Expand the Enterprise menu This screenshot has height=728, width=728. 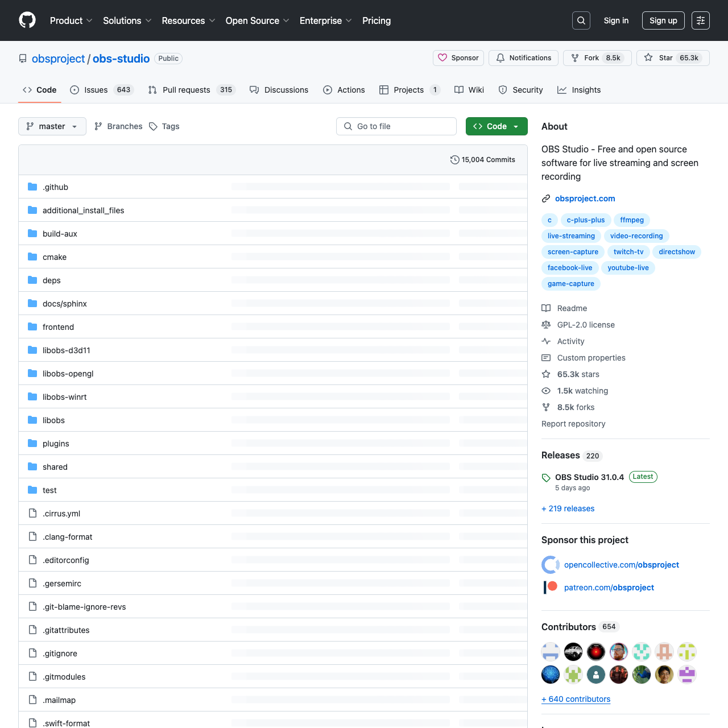click(x=326, y=20)
